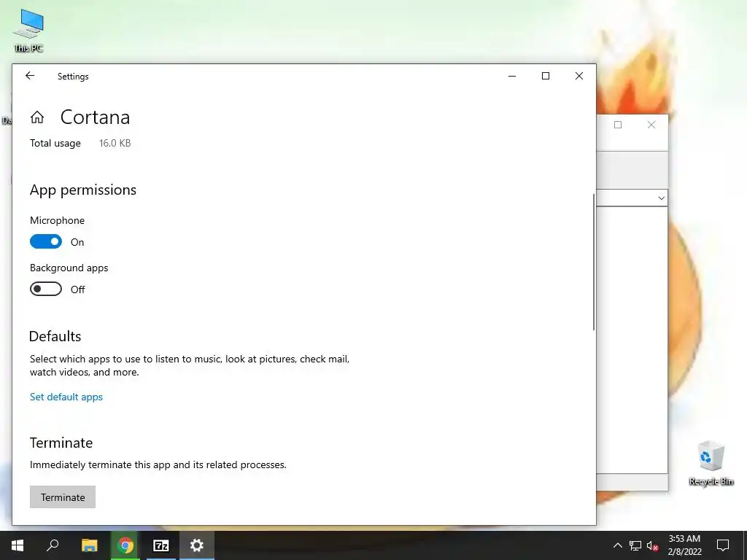Click the Terminate button
The image size is (747, 560).
(63, 497)
